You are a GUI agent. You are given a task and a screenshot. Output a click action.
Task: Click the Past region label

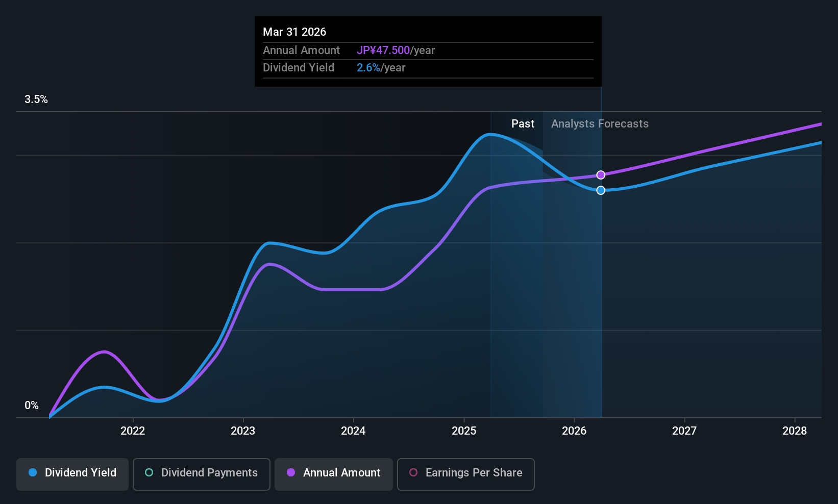[523, 124]
